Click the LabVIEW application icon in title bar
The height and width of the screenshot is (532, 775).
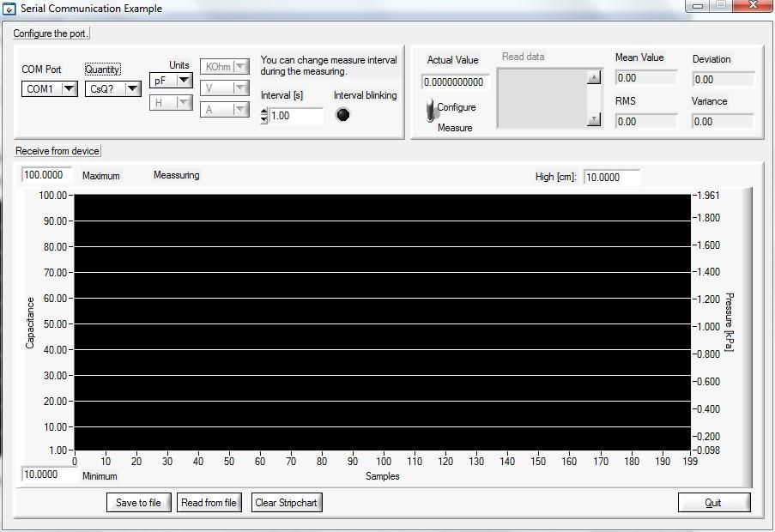pos(9,9)
